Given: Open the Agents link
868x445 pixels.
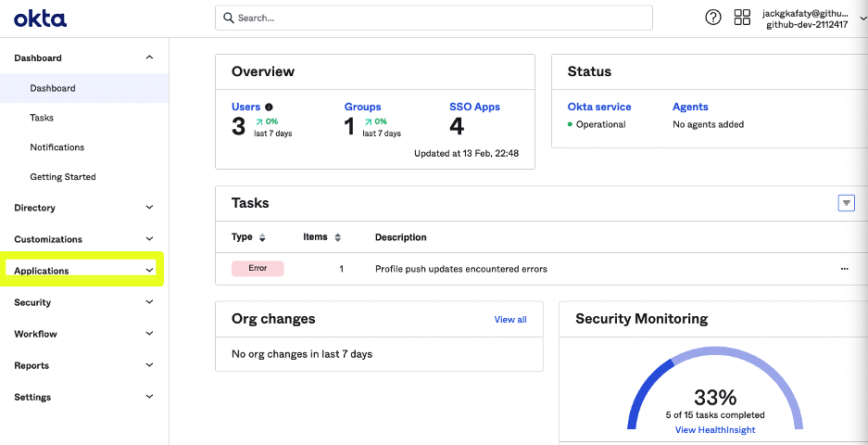Looking at the screenshot, I should (x=690, y=107).
